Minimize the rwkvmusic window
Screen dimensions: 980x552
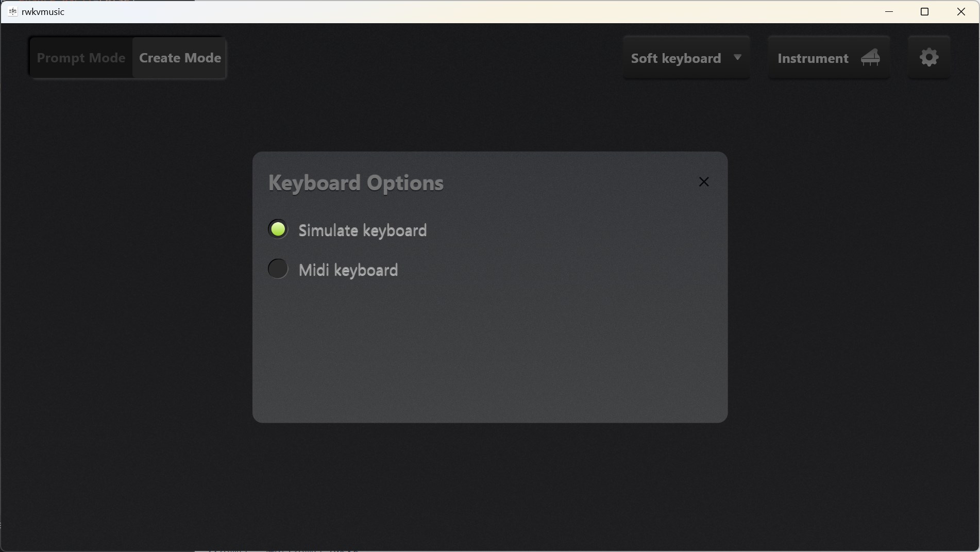click(x=889, y=11)
